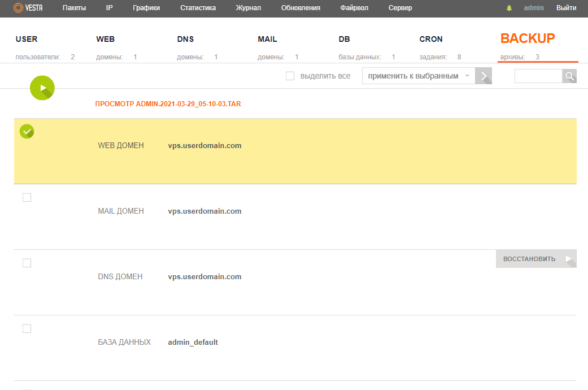Viewport: 588px width, 390px height.
Task: Uncheck the selected WEB ДОМЕН checkmark
Action: click(x=27, y=131)
